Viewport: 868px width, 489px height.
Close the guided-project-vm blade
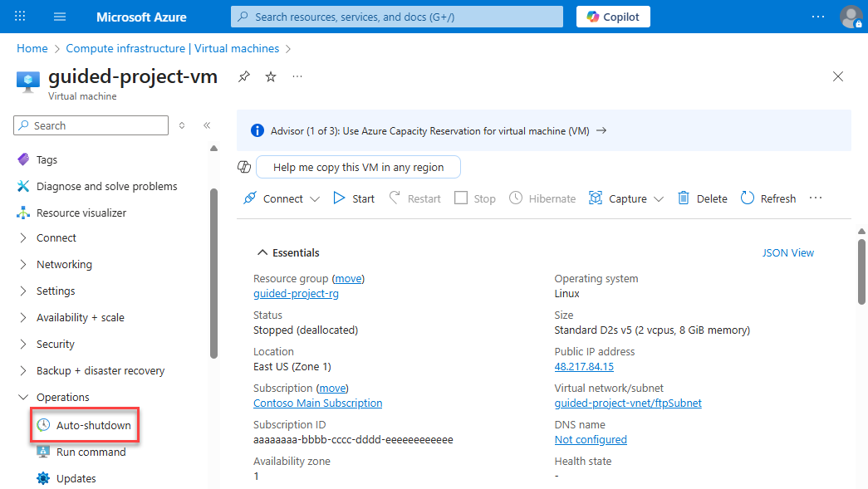click(838, 77)
